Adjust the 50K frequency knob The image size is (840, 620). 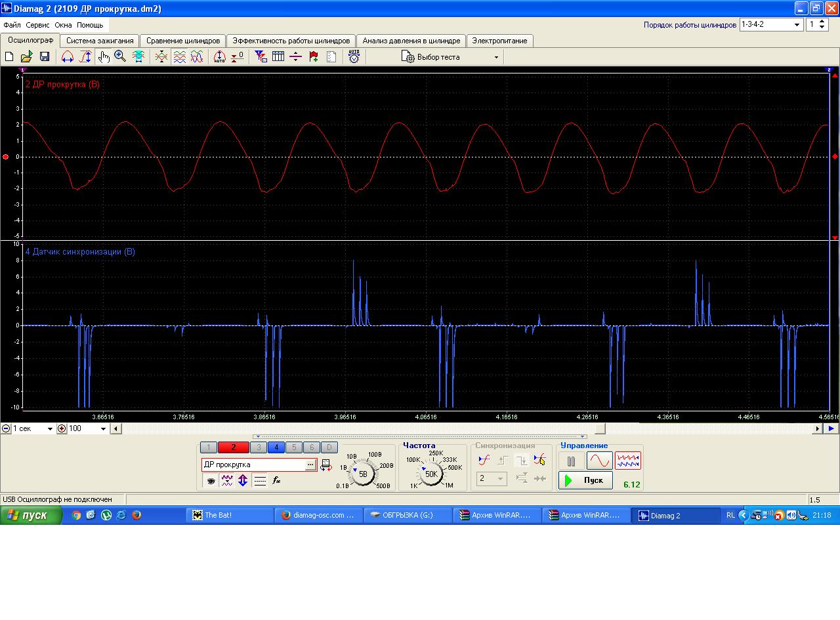[x=431, y=474]
